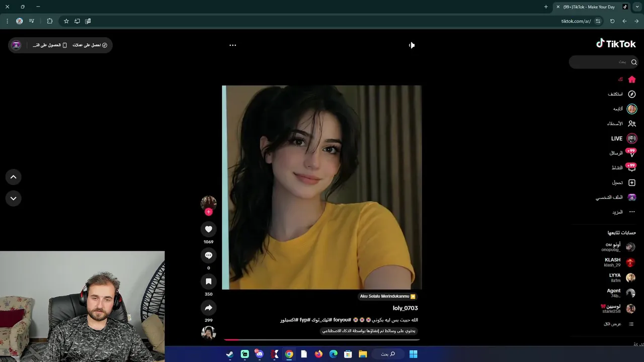Open followed account أونو onopubg_

618,247
